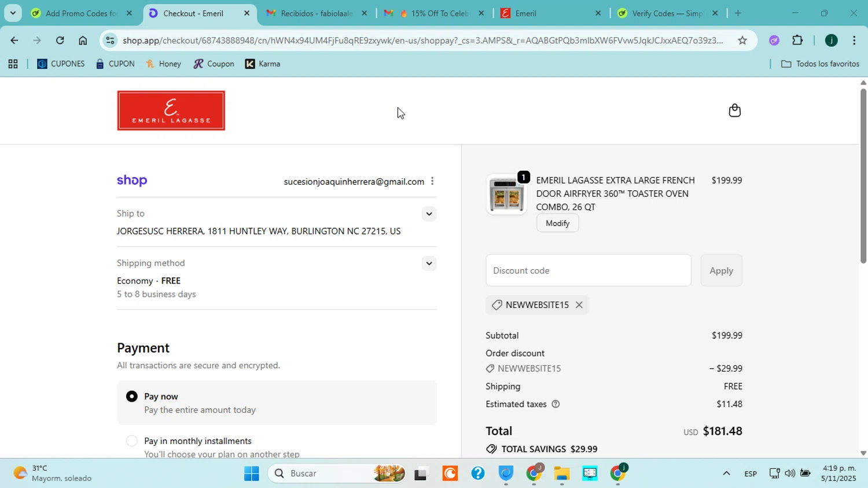
Task: Show hidden system tray icons
Action: pos(726,474)
